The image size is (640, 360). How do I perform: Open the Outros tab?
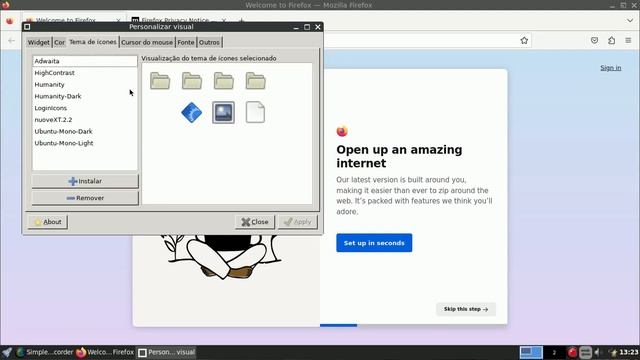[209, 42]
